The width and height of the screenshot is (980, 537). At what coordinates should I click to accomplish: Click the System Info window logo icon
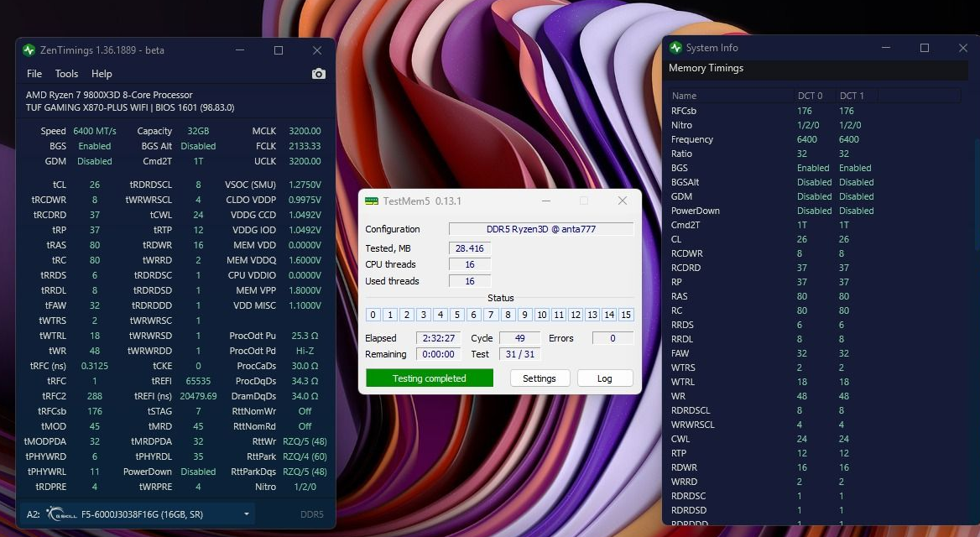tap(675, 48)
